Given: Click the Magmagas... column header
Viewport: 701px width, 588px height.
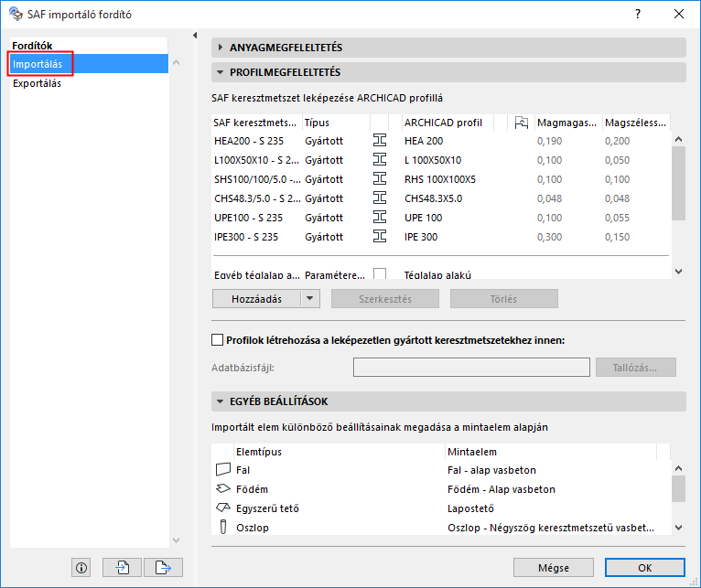Looking at the screenshot, I should pos(568,123).
